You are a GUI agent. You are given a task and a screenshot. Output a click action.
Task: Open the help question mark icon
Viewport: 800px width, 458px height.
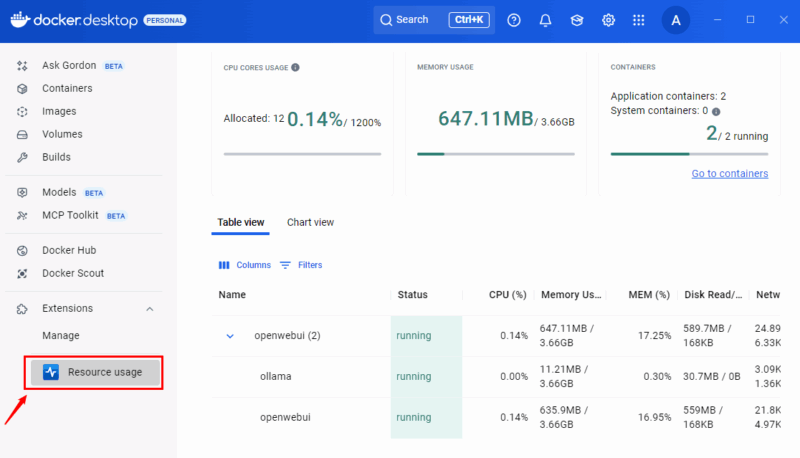[x=514, y=20]
